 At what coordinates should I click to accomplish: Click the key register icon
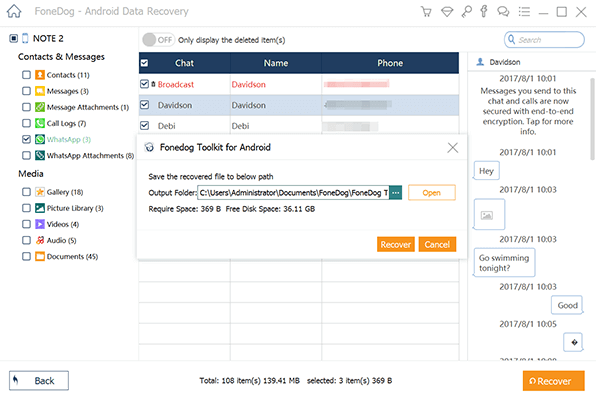pyautogui.click(x=466, y=11)
